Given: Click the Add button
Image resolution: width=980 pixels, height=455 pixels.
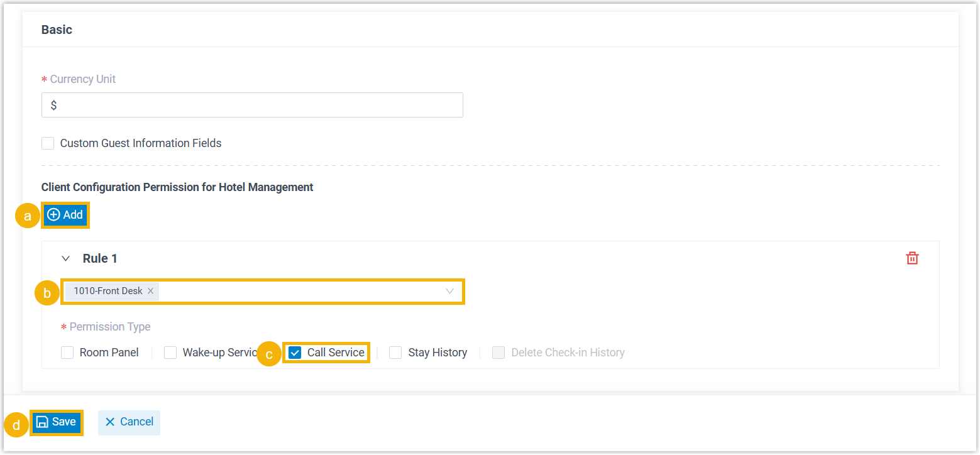Looking at the screenshot, I should point(65,215).
